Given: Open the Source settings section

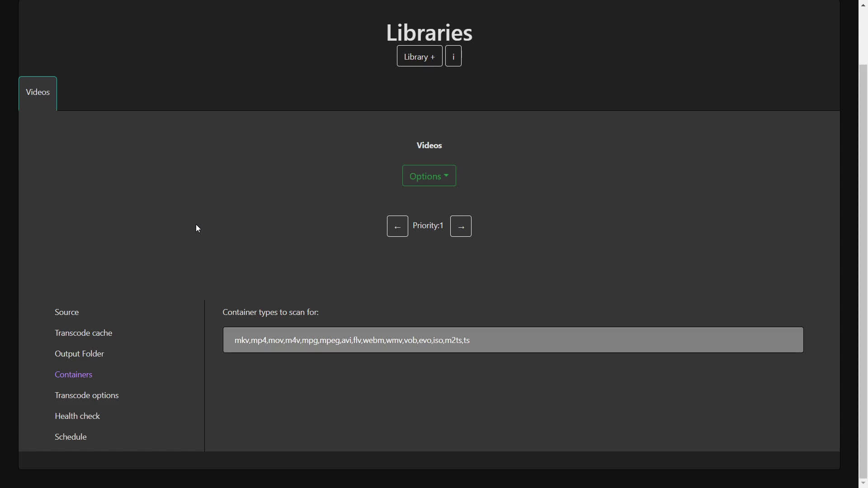Looking at the screenshot, I should [x=66, y=312].
